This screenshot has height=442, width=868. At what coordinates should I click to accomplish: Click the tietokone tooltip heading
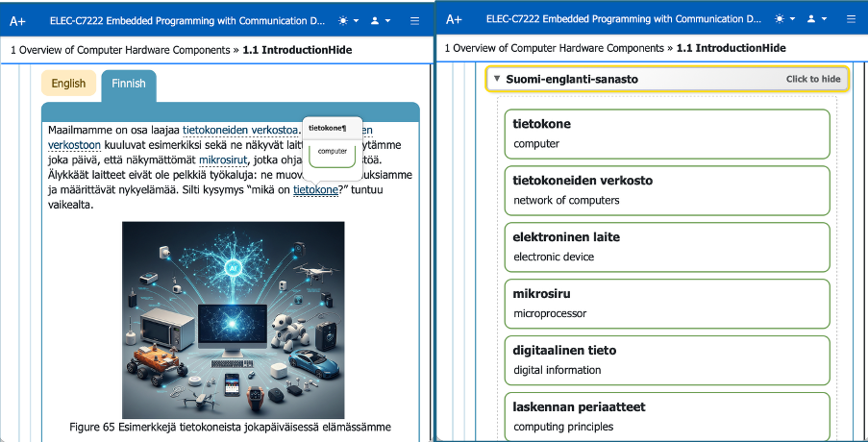coord(327,129)
